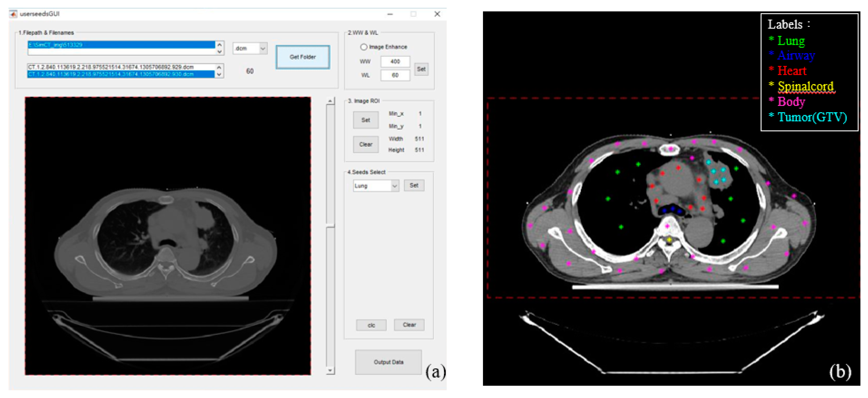
Task: Click the WW input field
Action: [395, 61]
